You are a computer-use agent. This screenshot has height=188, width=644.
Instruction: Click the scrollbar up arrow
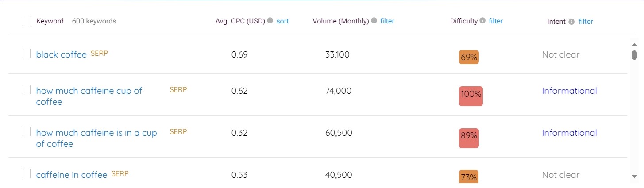click(x=634, y=45)
